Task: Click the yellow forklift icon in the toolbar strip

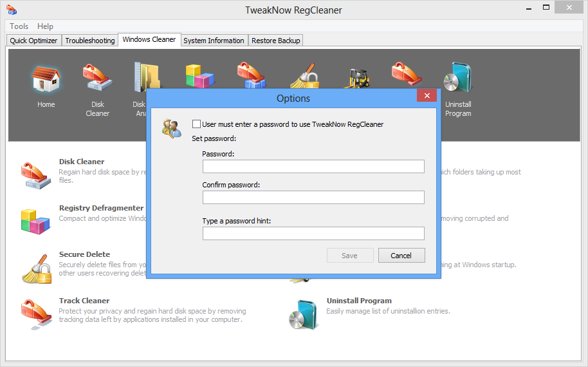Action: pos(356,79)
